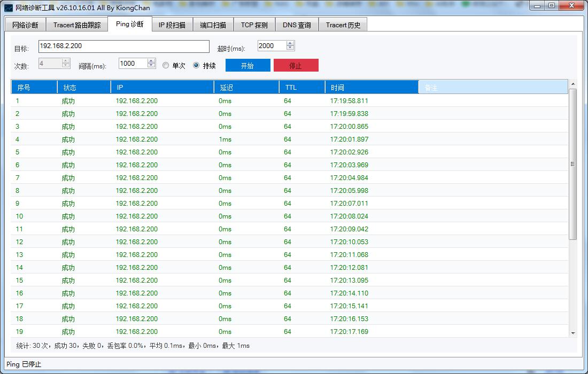Image resolution: width=588 pixels, height=374 pixels.
Task: Click the vertical scrollbar thumb
Action: (x=572, y=164)
